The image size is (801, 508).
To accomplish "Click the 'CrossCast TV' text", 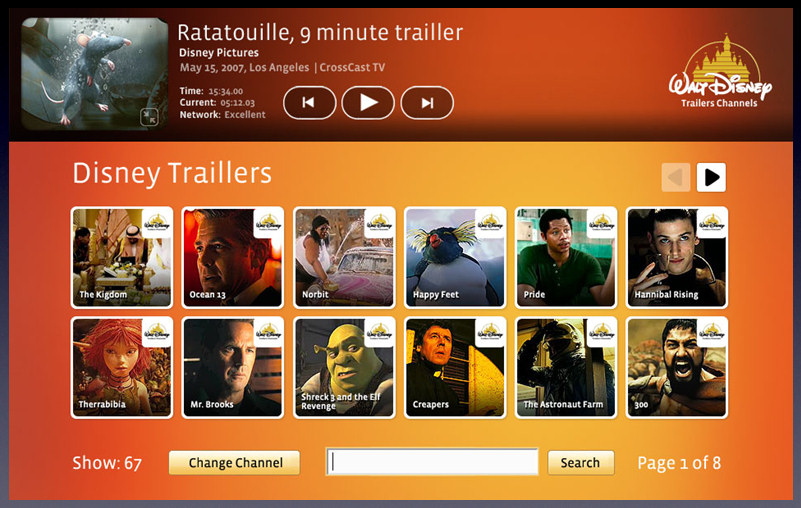I will point(352,67).
